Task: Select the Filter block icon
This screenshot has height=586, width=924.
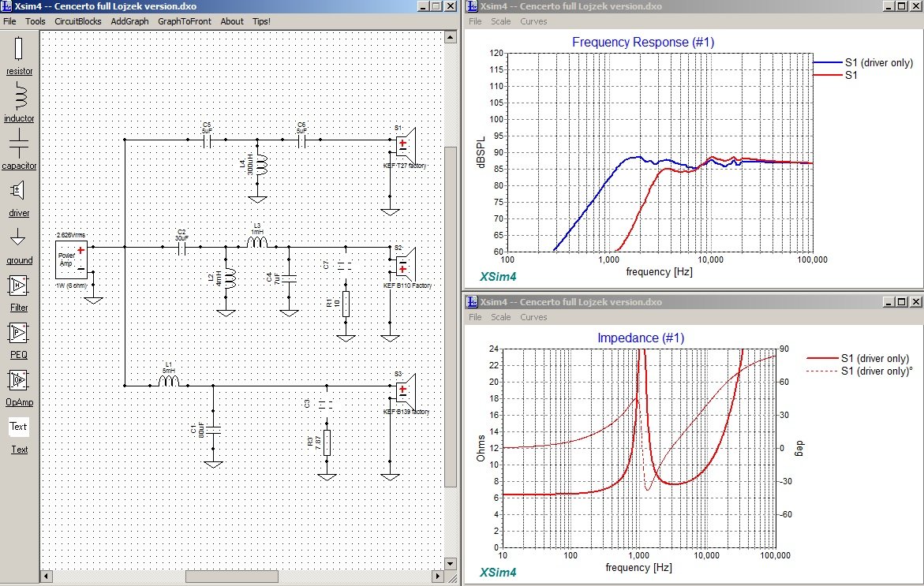Action: [18, 286]
